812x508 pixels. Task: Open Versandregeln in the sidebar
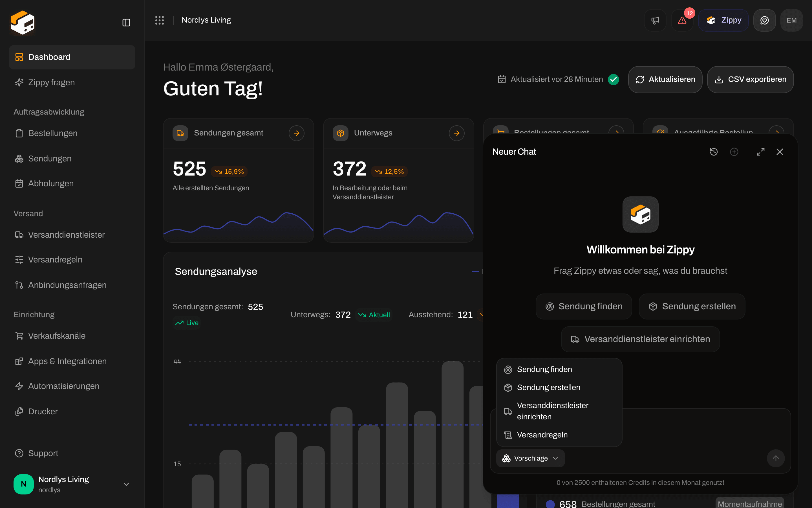(x=72, y=260)
